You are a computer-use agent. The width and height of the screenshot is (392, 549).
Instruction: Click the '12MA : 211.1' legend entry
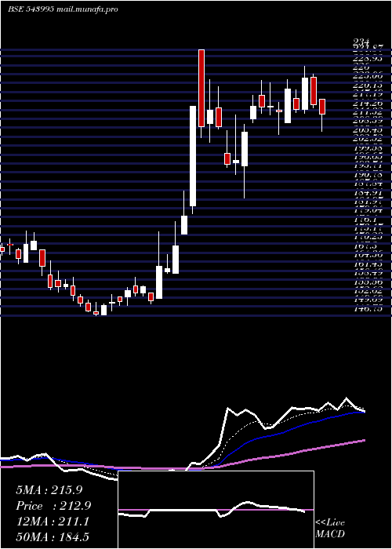tap(53, 522)
